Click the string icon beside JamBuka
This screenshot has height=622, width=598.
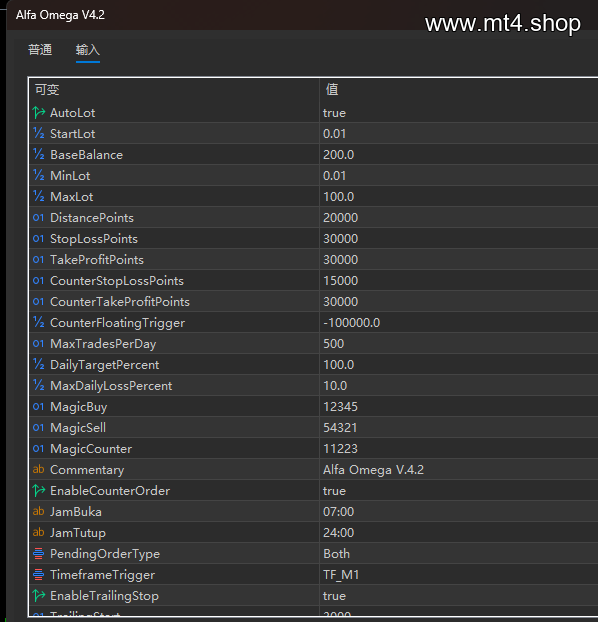pyautogui.click(x=38, y=511)
